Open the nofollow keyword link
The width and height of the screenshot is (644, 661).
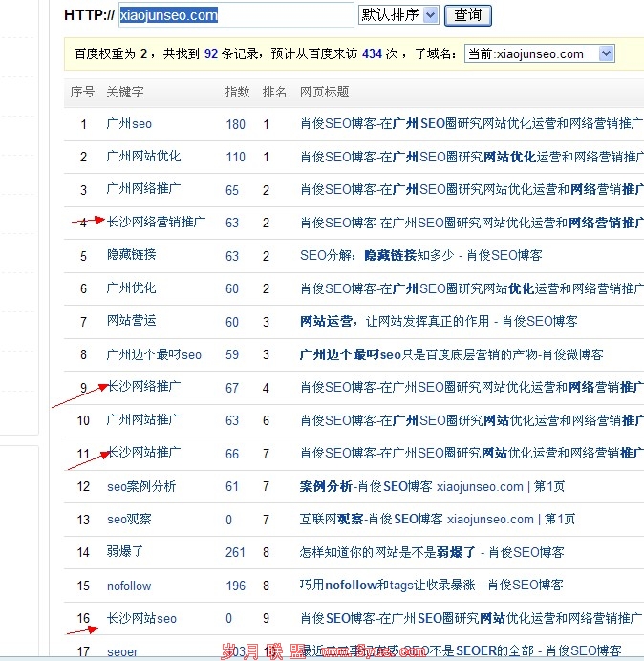coord(129,586)
